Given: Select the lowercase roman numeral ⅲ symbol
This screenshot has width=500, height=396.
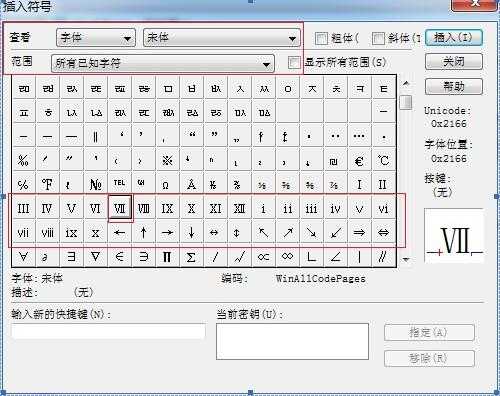Looking at the screenshot, I should coord(311,209).
